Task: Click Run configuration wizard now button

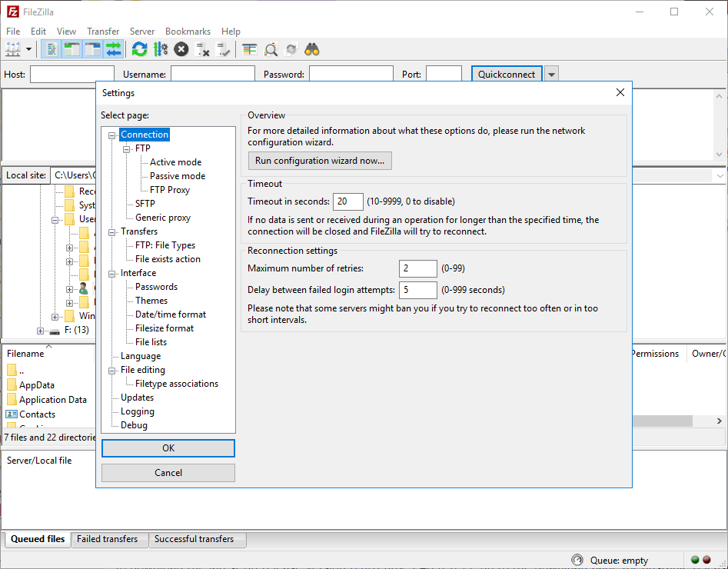Action: click(320, 161)
